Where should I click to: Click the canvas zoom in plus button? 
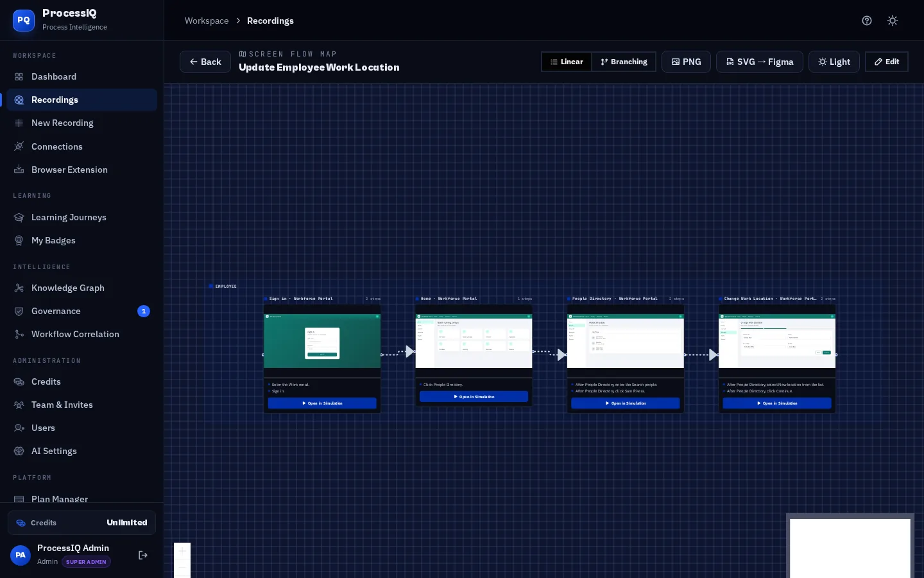coord(182,551)
